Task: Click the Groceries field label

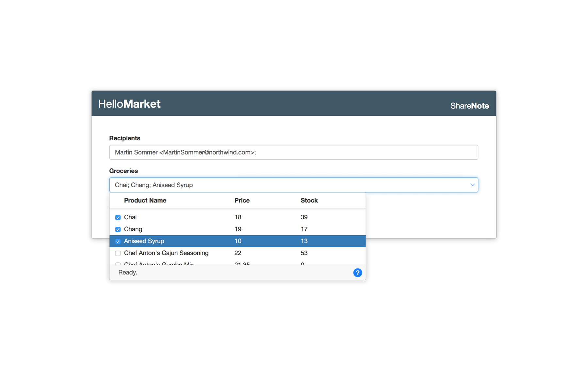Action: [123, 171]
